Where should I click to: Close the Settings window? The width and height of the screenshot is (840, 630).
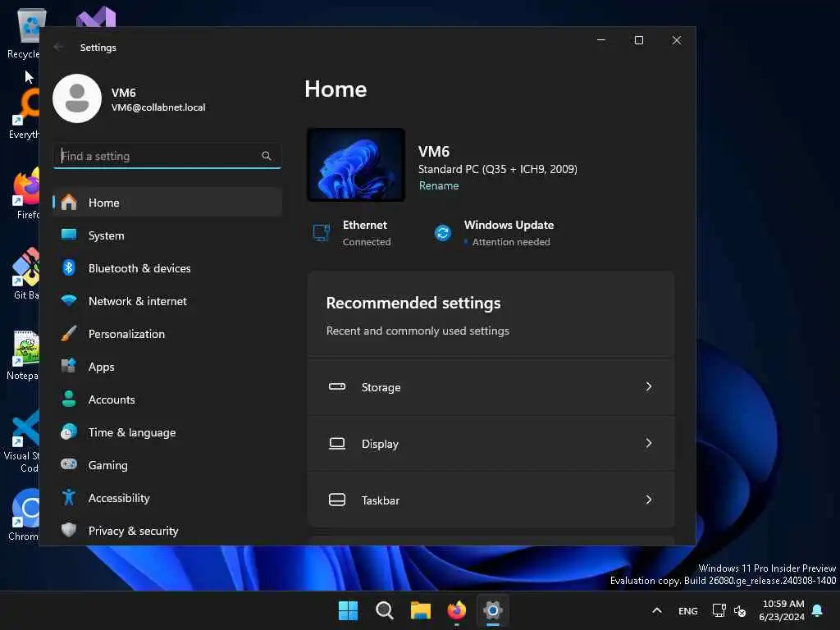tap(677, 40)
